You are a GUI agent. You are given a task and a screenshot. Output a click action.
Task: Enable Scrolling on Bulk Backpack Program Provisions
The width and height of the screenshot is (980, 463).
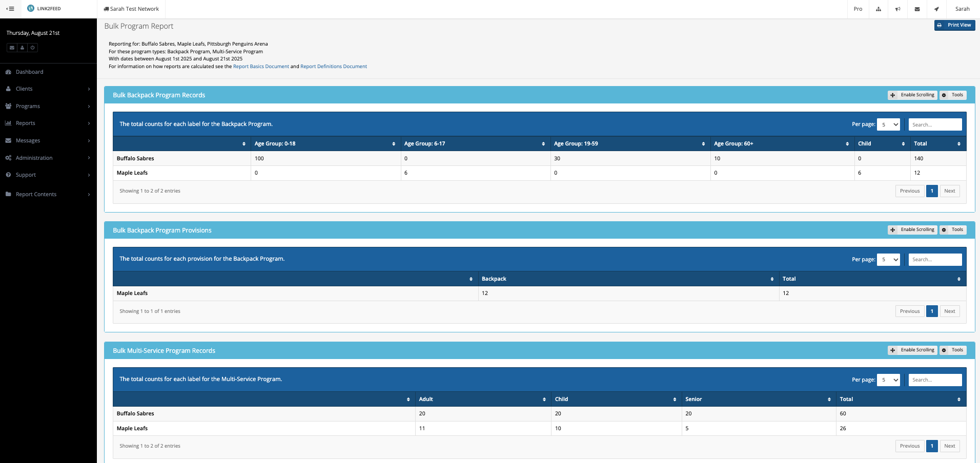(912, 229)
